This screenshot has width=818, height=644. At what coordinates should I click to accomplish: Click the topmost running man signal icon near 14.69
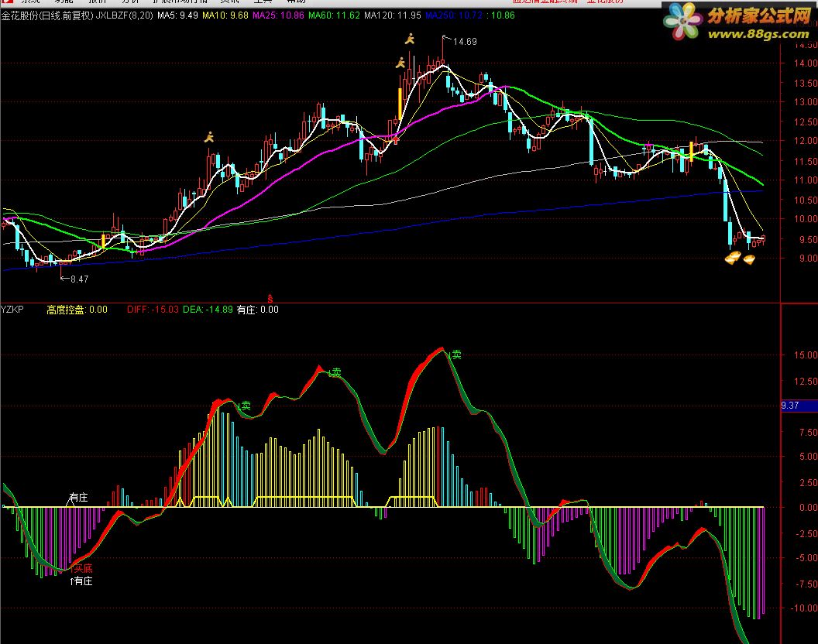coord(410,39)
